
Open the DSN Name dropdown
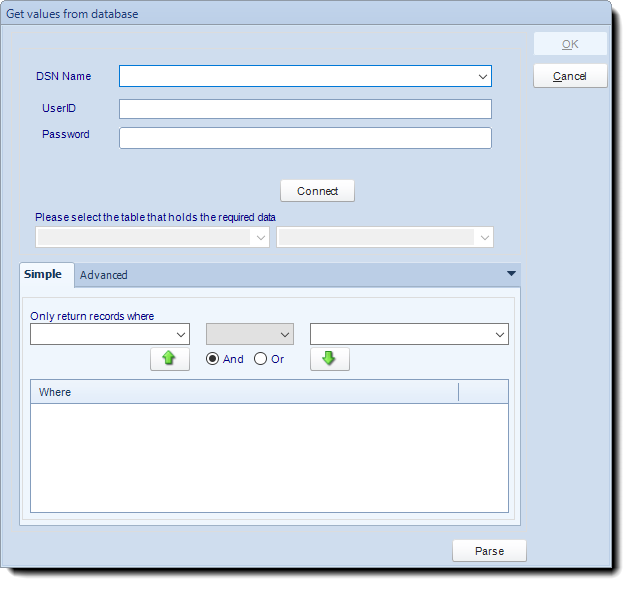tap(483, 77)
